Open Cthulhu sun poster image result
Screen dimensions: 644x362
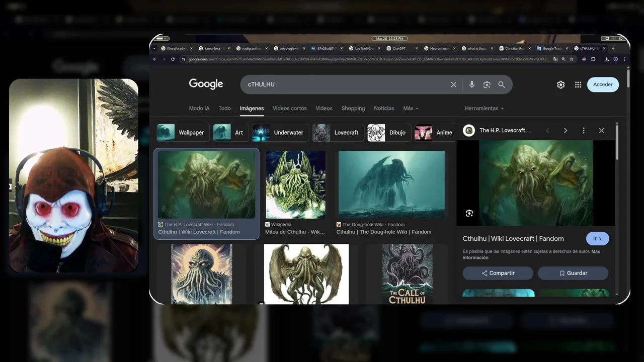point(201,274)
